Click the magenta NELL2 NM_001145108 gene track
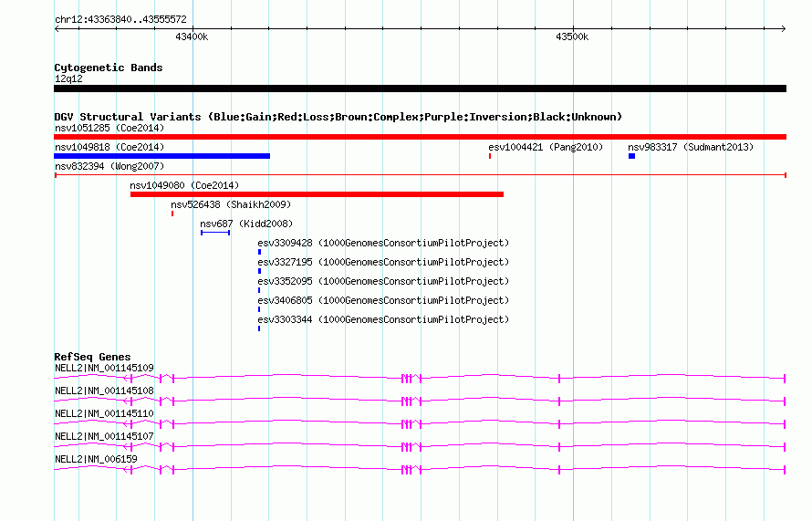The image size is (812, 521). click(420, 401)
